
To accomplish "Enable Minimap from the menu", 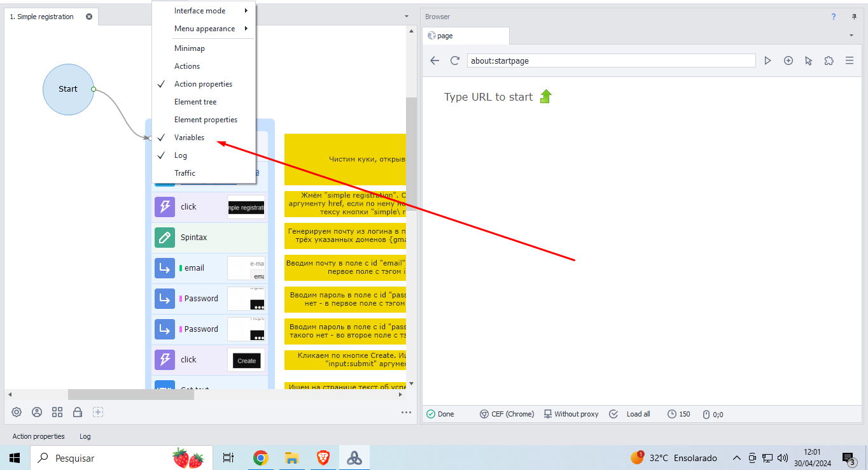I will (x=203, y=48).
